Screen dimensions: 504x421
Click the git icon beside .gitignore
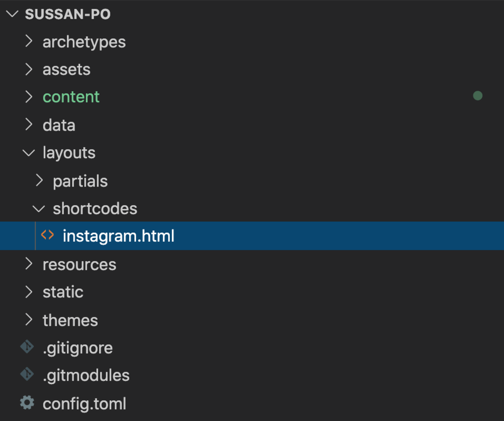coord(27,347)
